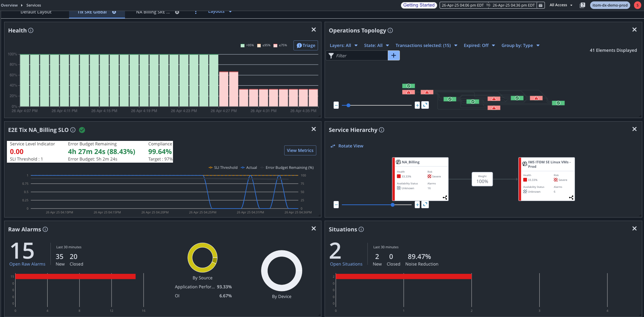Expand Operations Topology view with fullscreen icon

[x=425, y=105]
